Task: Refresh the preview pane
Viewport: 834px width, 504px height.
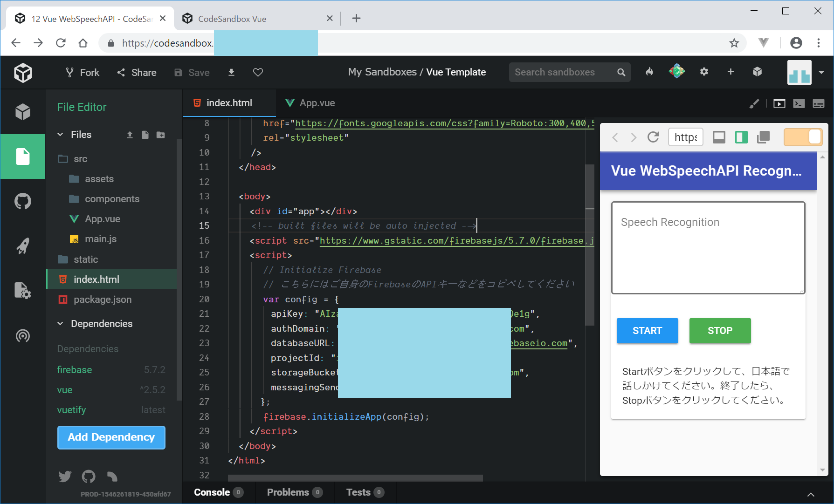Action: point(653,137)
